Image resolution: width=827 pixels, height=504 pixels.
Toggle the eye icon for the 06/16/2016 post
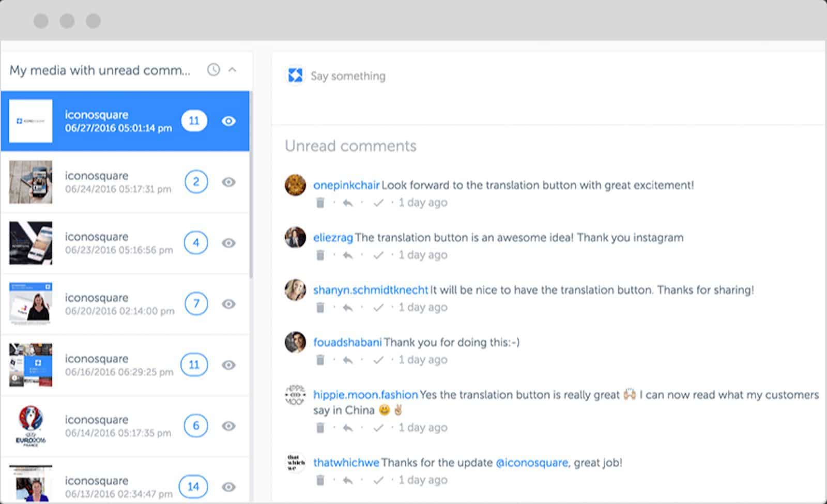coord(228,365)
